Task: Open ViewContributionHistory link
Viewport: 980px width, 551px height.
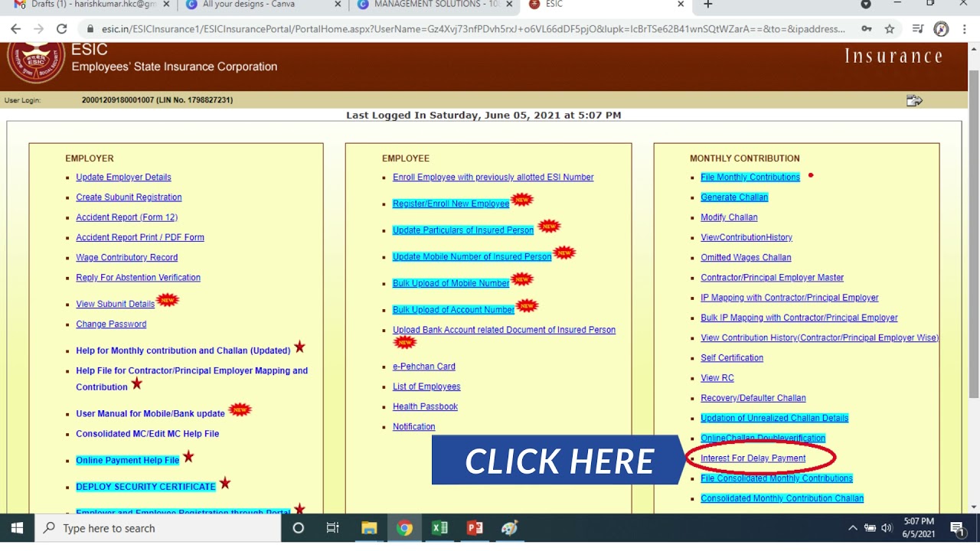Action: [746, 238]
